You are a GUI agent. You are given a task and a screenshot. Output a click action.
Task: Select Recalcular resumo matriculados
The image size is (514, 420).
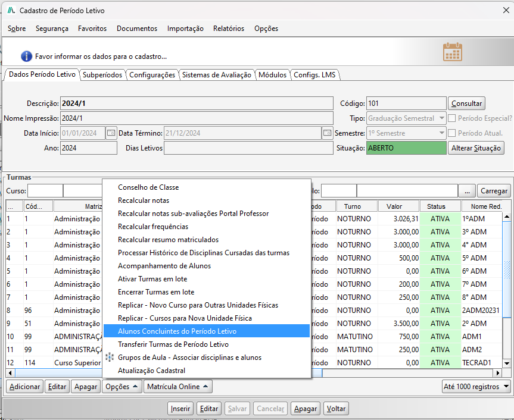point(207,240)
